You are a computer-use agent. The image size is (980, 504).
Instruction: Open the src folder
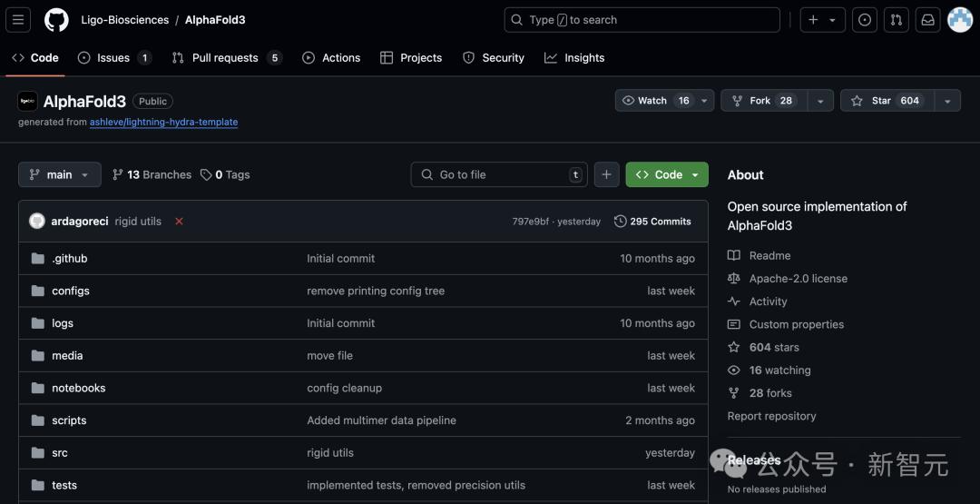point(60,453)
